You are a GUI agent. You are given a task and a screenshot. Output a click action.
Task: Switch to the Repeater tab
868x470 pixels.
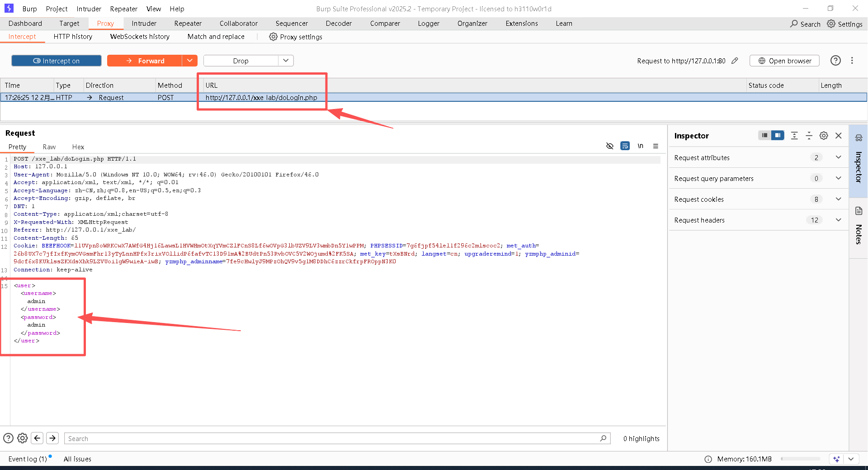(x=188, y=24)
